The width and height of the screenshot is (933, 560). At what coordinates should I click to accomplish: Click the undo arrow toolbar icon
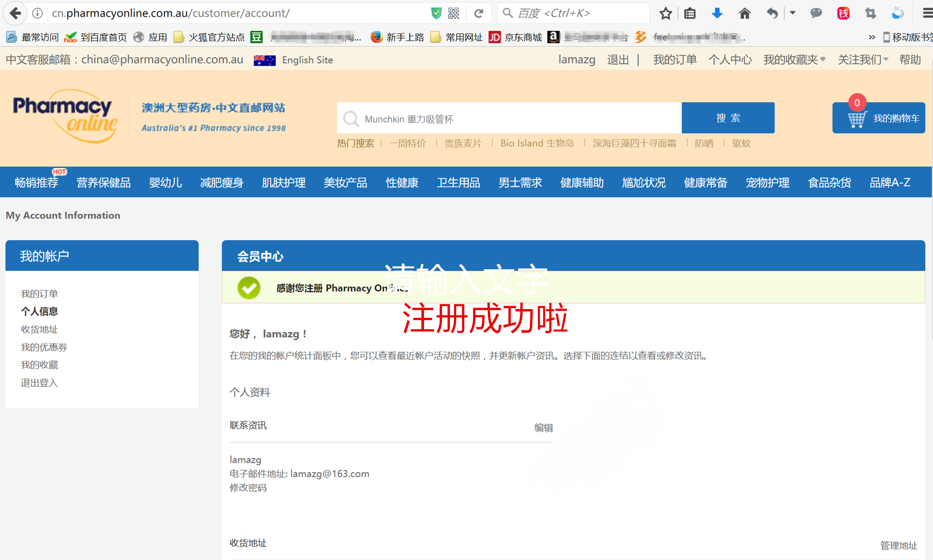coord(772,13)
